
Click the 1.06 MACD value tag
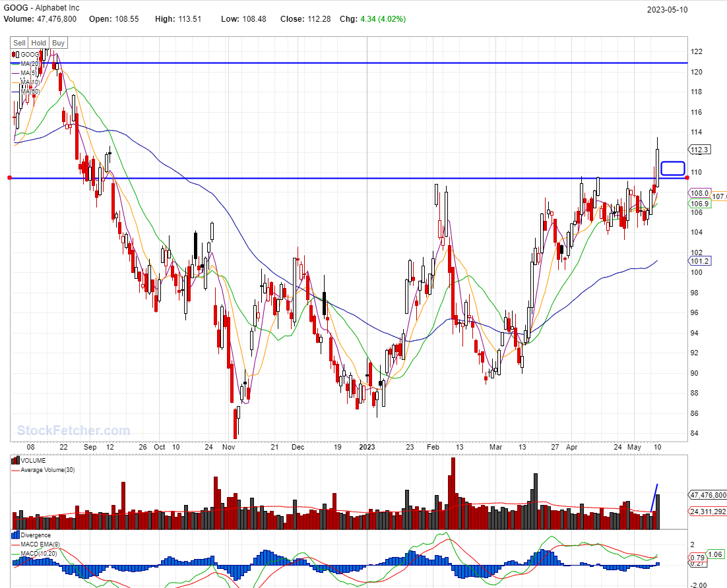click(x=715, y=554)
